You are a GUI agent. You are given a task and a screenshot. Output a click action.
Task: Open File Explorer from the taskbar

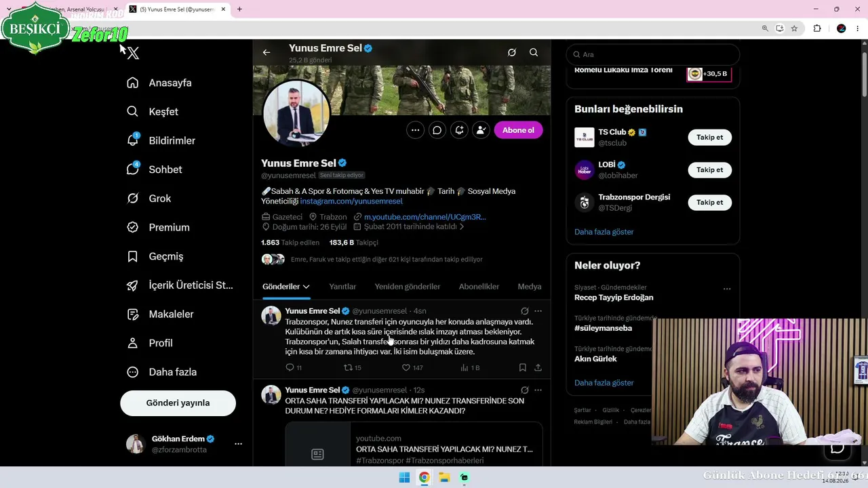[x=444, y=477]
